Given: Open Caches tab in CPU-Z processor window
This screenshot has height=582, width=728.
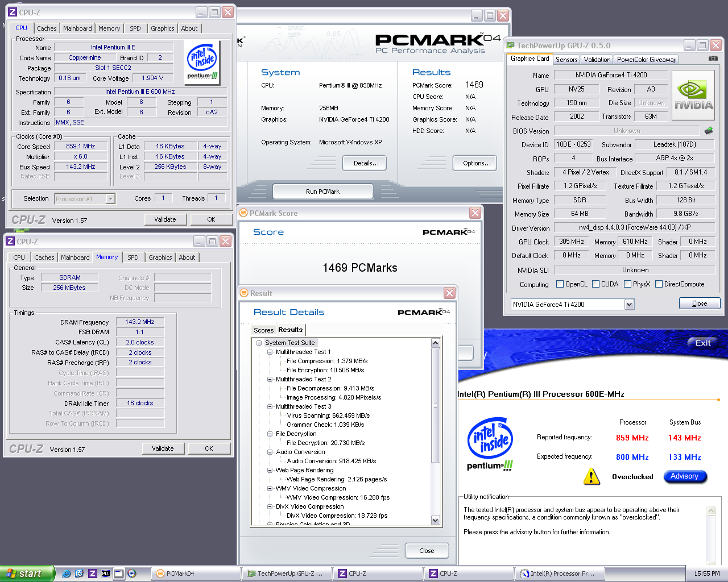Looking at the screenshot, I should [x=47, y=28].
